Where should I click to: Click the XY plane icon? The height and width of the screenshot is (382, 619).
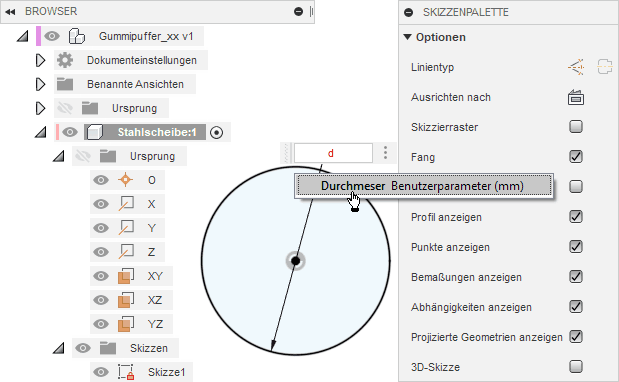[x=126, y=276]
